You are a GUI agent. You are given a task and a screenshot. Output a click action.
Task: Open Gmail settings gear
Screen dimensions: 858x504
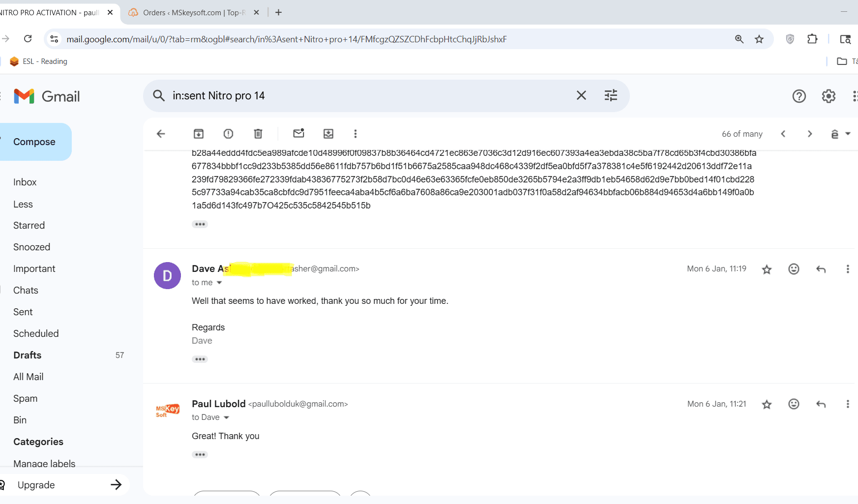pos(828,96)
